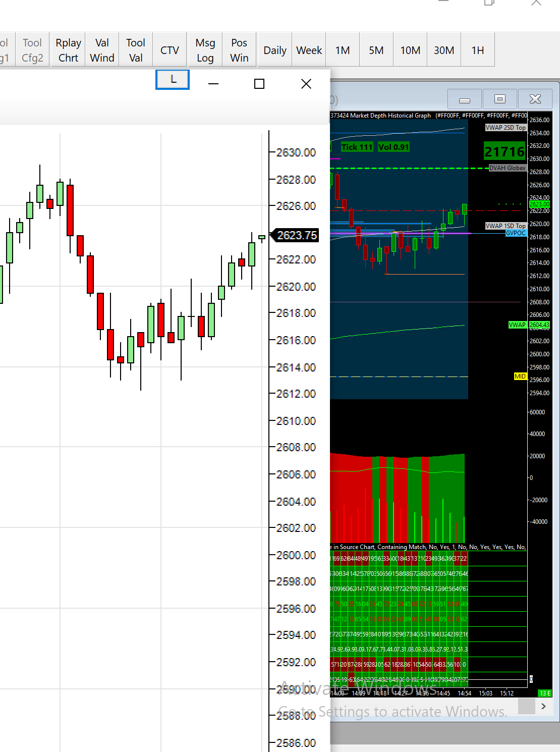Select the Vol 0.91 label
The image size is (560, 752).
click(x=394, y=147)
